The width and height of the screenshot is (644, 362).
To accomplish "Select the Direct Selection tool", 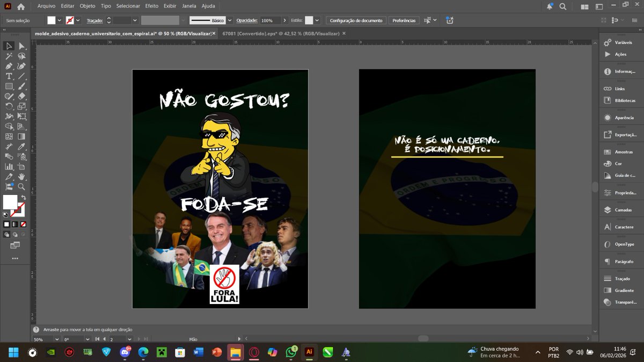I will click(x=21, y=46).
